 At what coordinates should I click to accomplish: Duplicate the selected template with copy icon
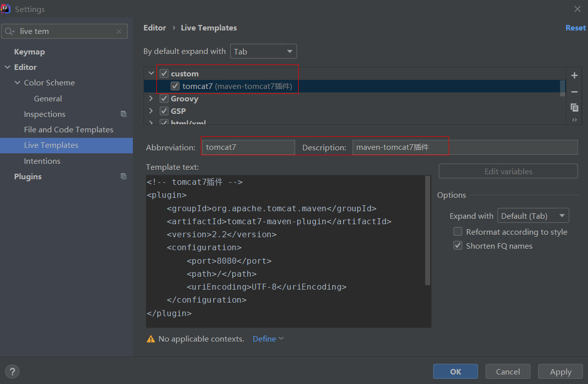[574, 108]
